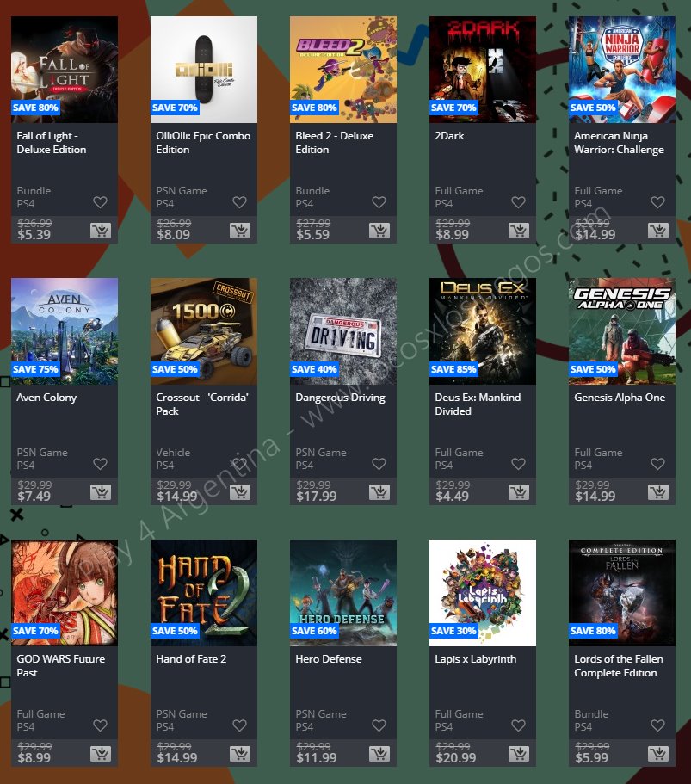This screenshot has width=691, height=784.
Task: Add Lords of the Fallen to cart
Action: 658,754
